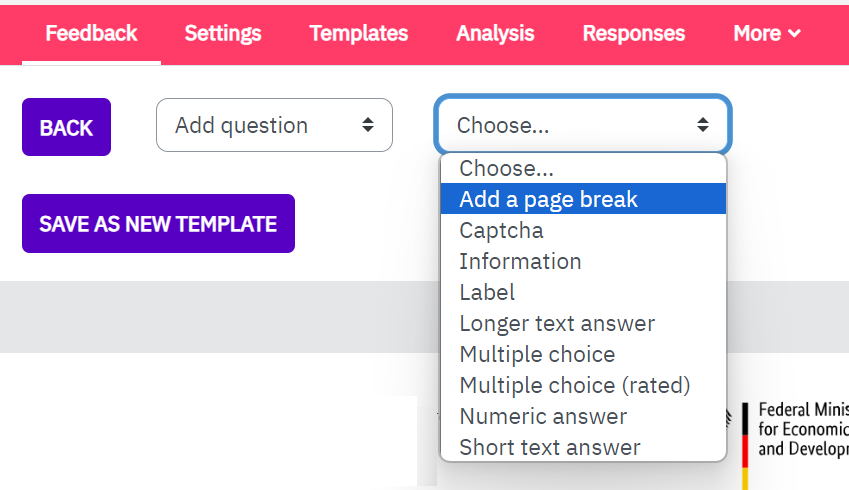Select the Choose... placeholder option
The width and height of the screenshot is (849, 490).
583,168
